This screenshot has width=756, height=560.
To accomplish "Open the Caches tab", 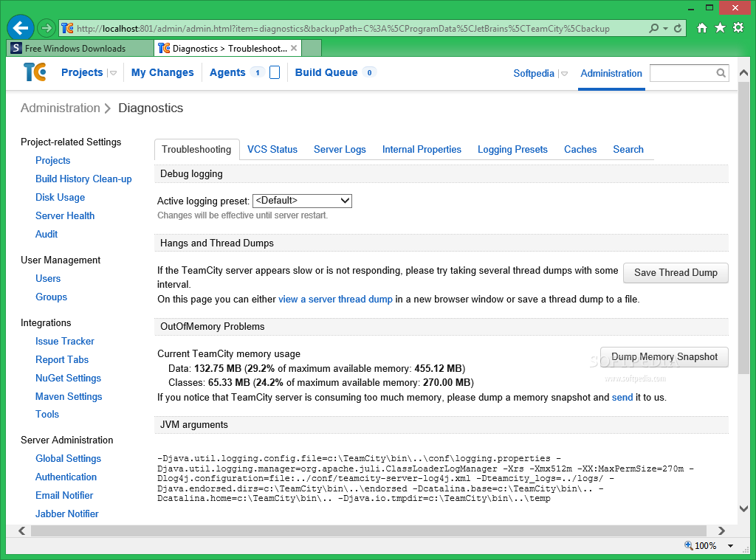I will pyautogui.click(x=580, y=149).
